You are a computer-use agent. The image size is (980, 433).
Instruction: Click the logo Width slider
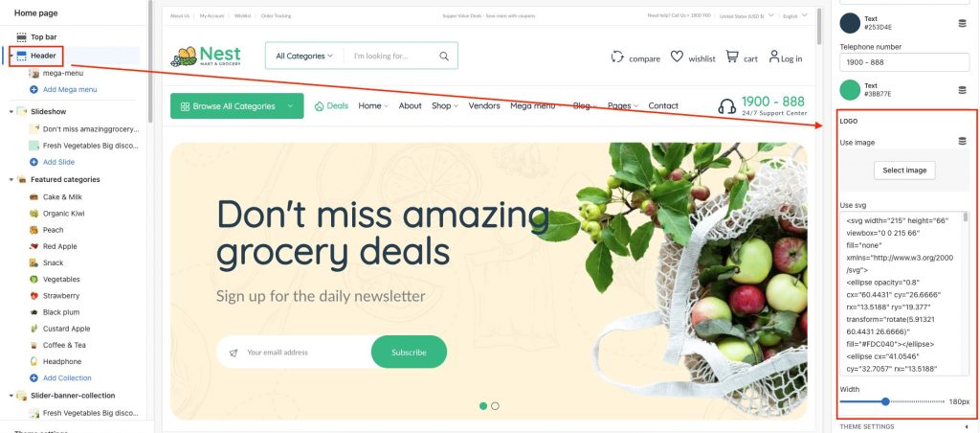[892, 401]
